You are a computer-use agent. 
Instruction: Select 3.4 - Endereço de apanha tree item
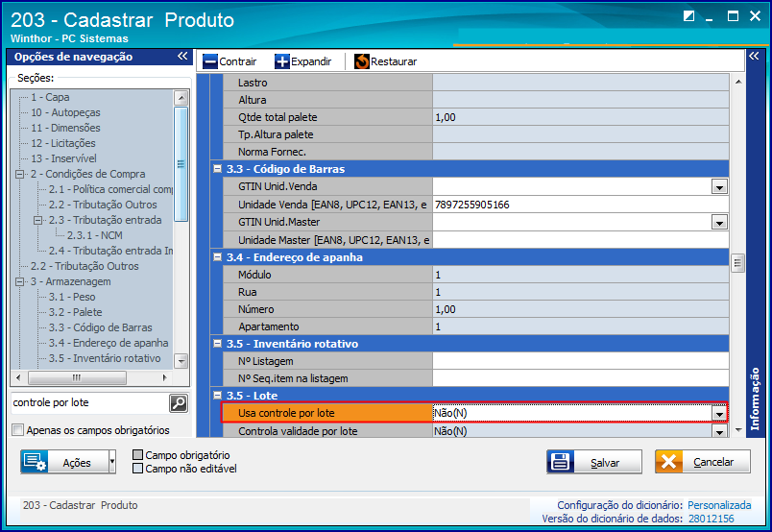tap(109, 343)
